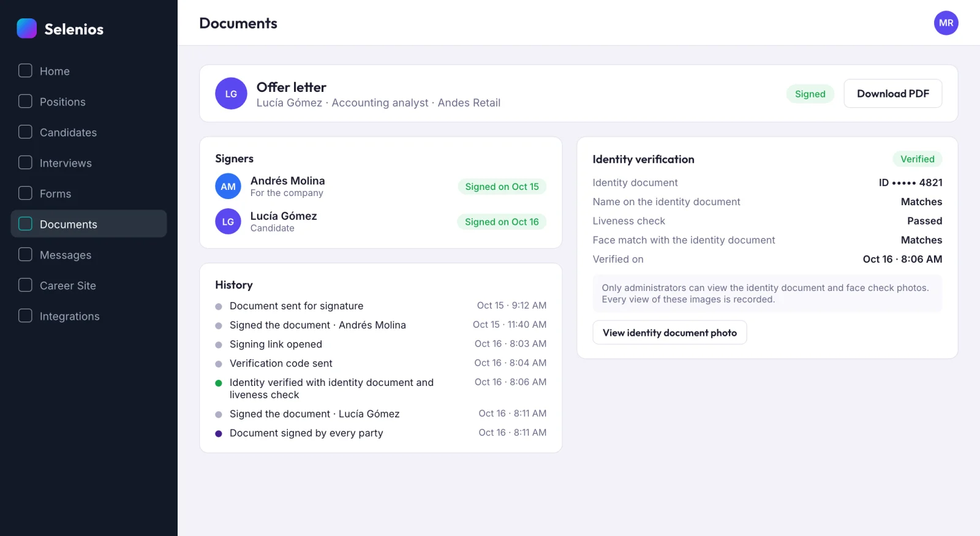Click the LG avatar beside Offer letter

231,93
